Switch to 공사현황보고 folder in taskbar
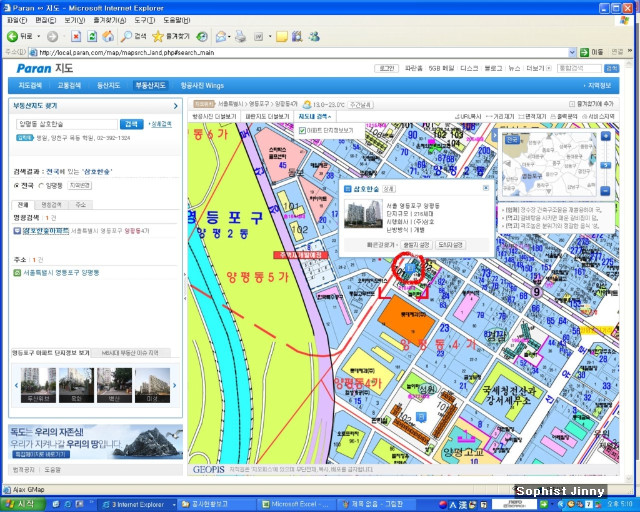 (216, 504)
